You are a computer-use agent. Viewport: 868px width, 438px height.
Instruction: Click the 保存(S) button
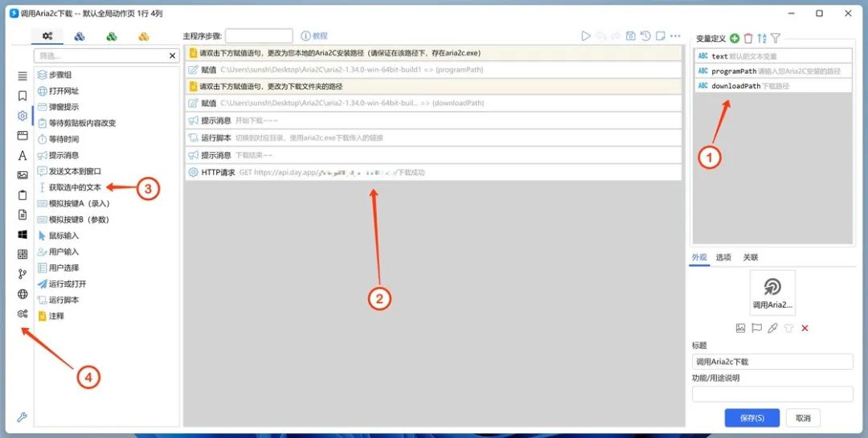click(751, 418)
